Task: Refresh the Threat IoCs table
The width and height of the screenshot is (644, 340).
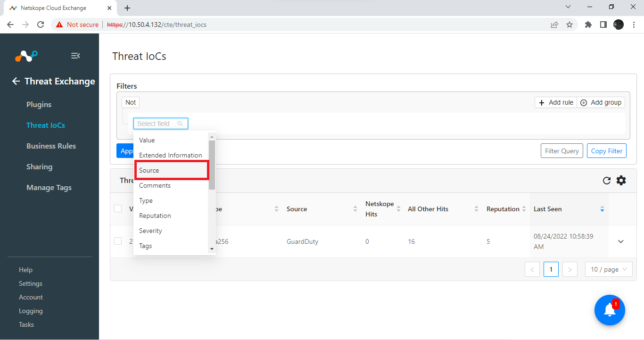Action: [607, 180]
